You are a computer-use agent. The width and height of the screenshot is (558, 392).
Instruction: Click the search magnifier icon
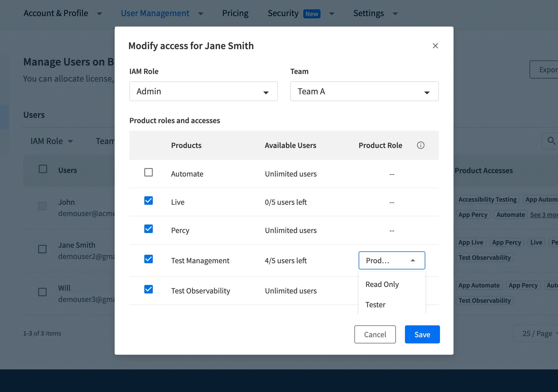(551, 141)
